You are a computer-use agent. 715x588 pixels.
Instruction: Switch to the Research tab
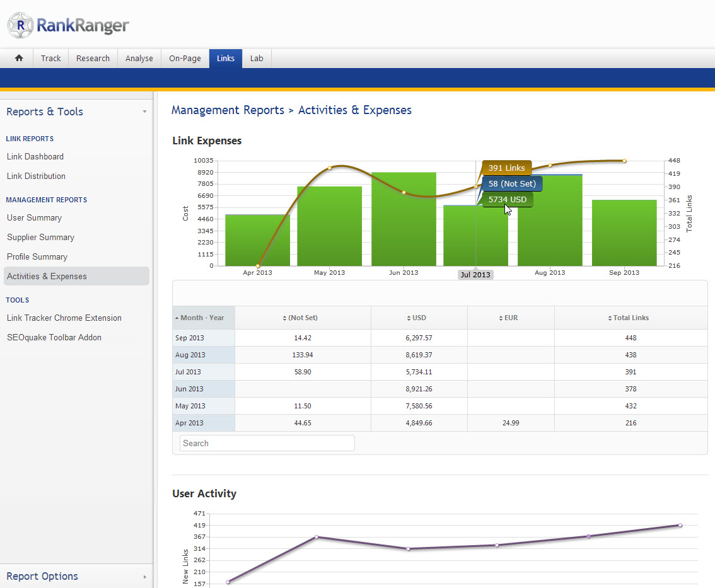pyautogui.click(x=93, y=58)
